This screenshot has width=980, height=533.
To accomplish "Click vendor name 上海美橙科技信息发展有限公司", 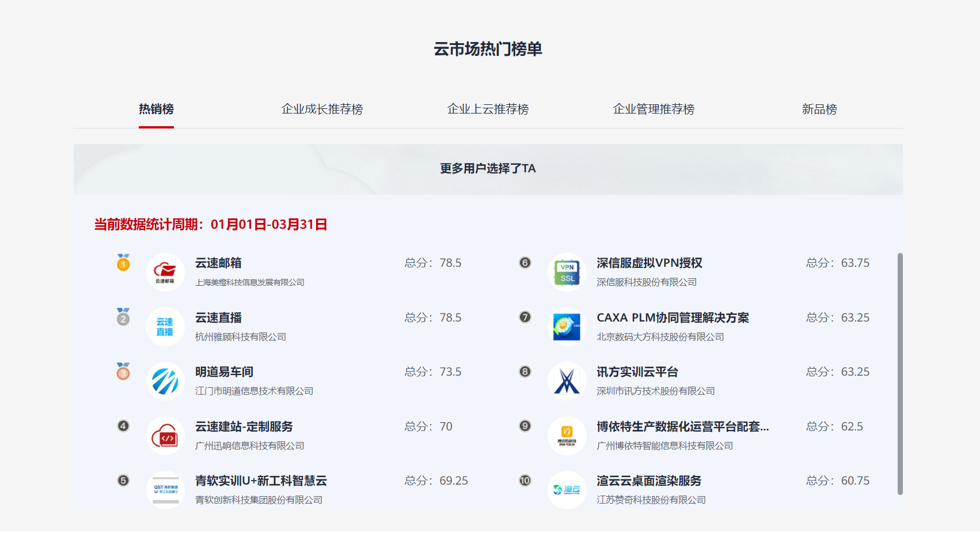I will pyautogui.click(x=250, y=282).
